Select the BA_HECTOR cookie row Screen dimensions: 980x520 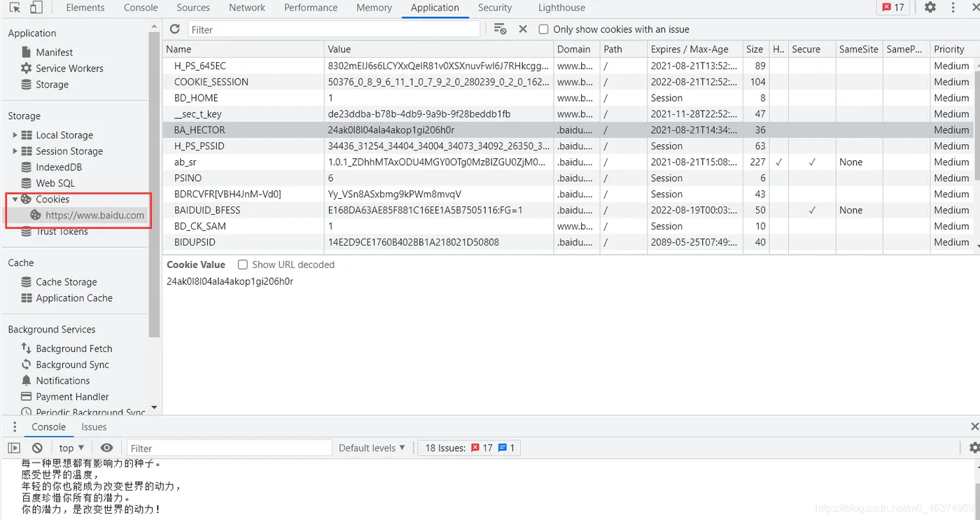(x=568, y=129)
